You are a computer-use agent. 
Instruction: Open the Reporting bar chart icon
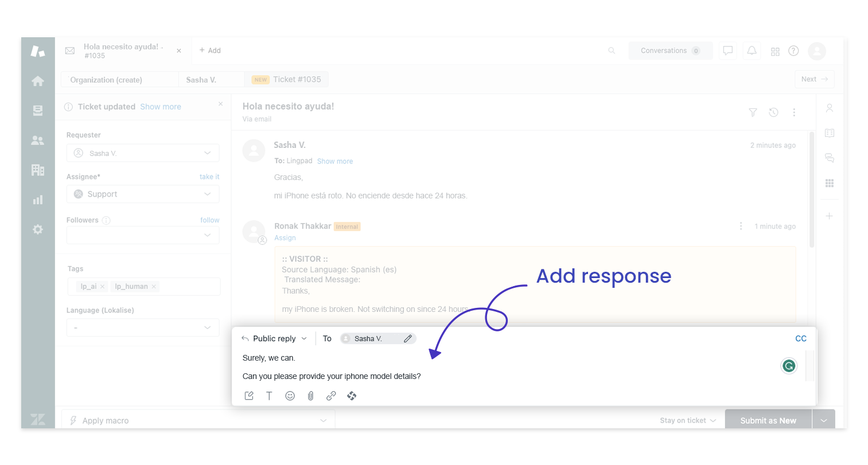tap(38, 200)
